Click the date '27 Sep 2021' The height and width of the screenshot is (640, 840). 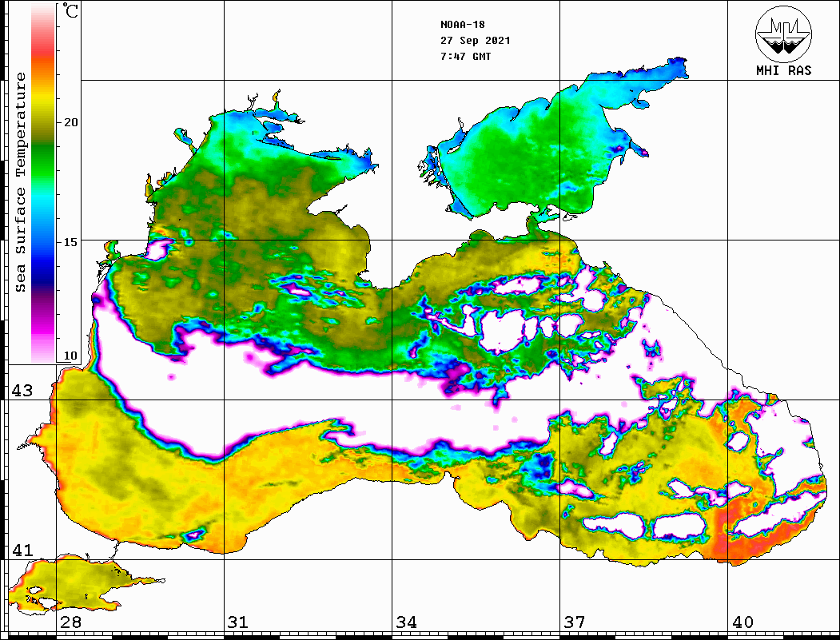[x=476, y=41]
